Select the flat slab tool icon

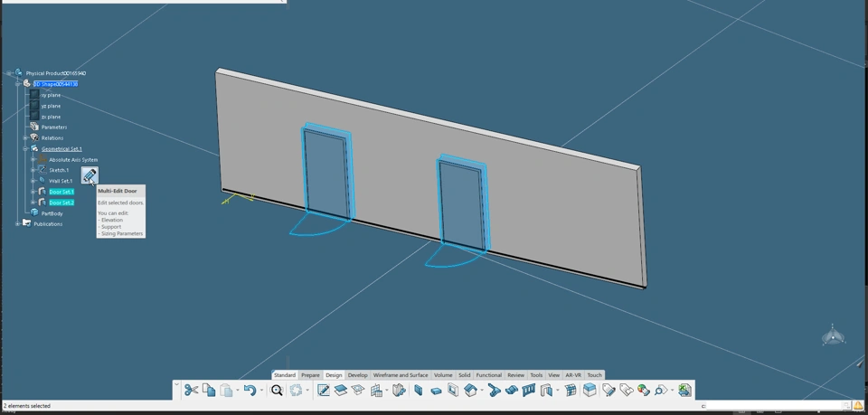pyautogui.click(x=437, y=391)
